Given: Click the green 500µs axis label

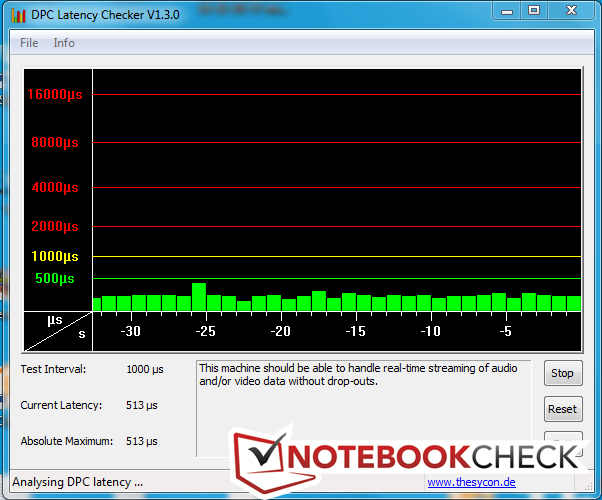Looking at the screenshot, I should [55, 278].
